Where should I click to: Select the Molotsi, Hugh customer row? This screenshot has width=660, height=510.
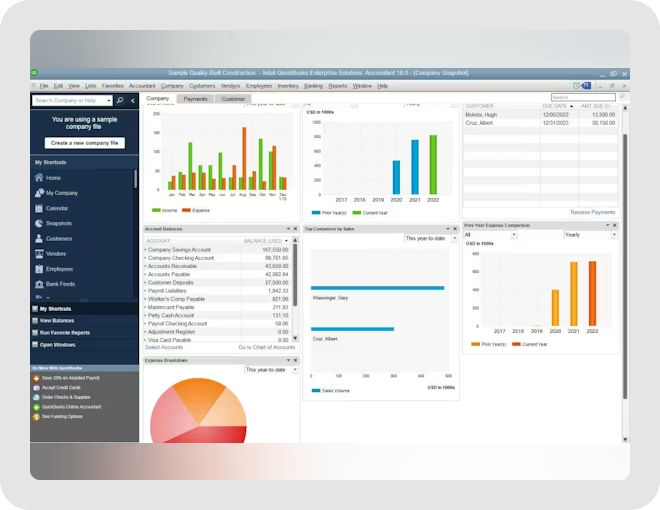click(540, 114)
